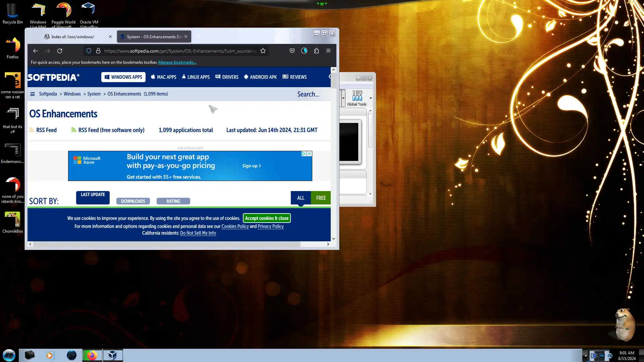Open the Firefox extensions puzzle icon
Image resolution: width=644 pixels, height=362 pixels.
coord(316,51)
